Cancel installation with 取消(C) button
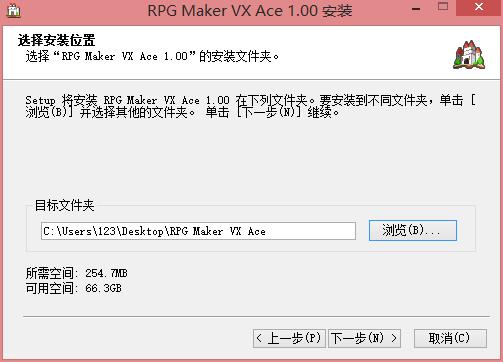 [x=450, y=338]
